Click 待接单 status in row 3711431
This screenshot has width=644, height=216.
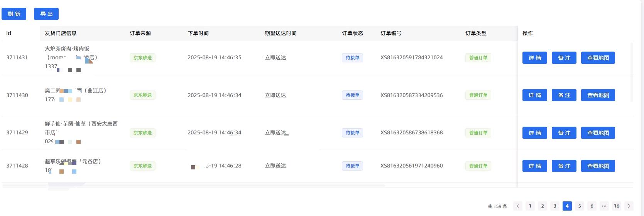point(352,58)
